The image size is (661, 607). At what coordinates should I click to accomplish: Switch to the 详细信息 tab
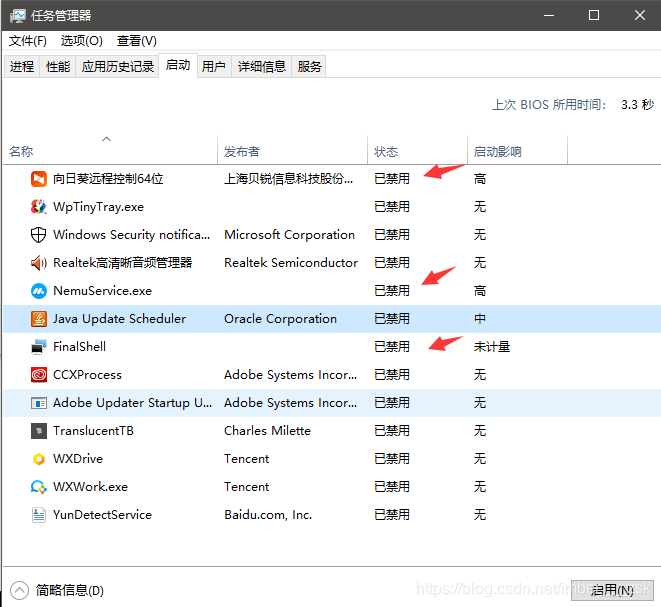coord(262,67)
